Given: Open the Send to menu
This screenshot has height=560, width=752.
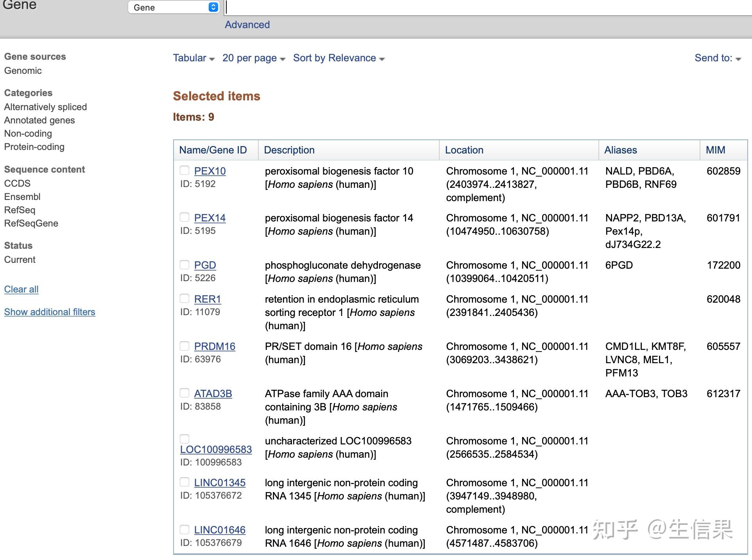Looking at the screenshot, I should 717,58.
